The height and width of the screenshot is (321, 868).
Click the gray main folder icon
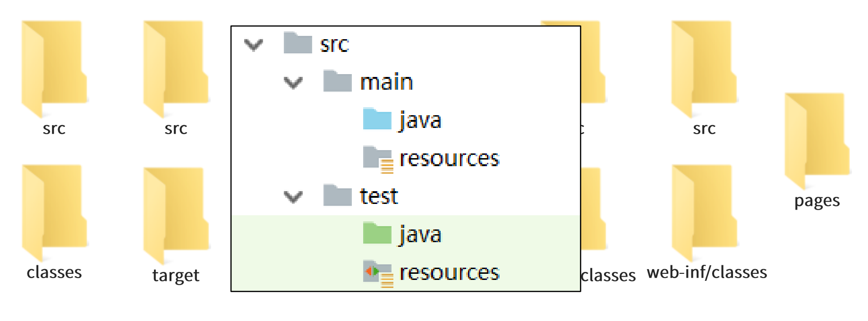(337, 81)
